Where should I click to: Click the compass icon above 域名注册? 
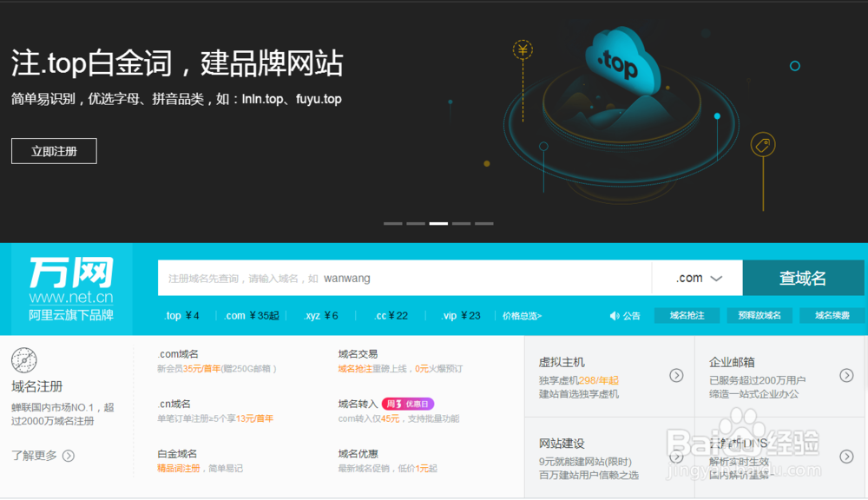[x=24, y=360]
